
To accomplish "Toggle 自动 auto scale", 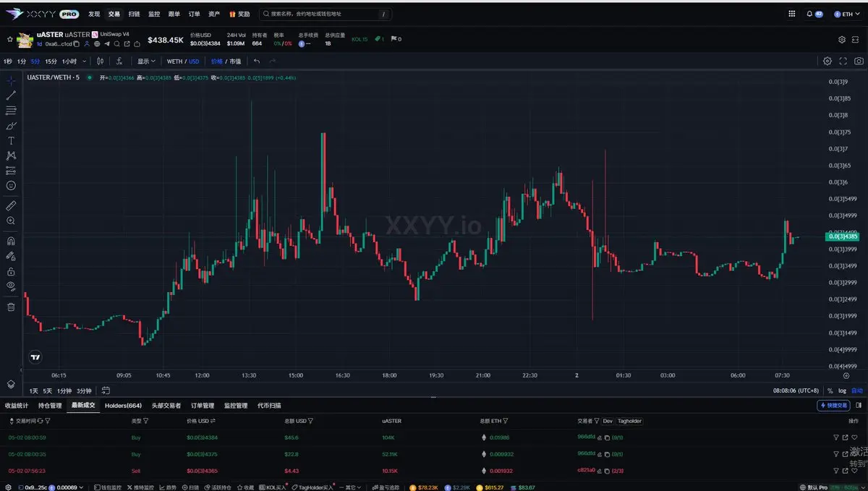I will tap(857, 390).
